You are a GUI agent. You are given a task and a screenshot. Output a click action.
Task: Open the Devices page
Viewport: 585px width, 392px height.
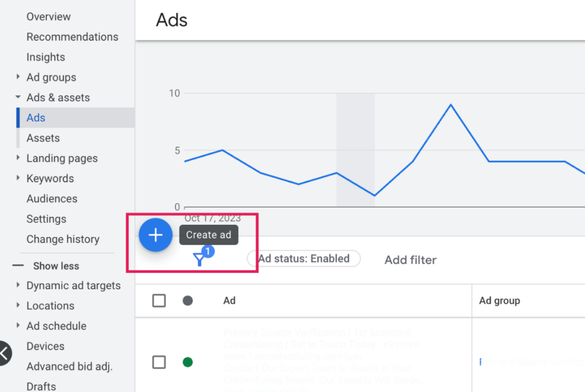point(45,346)
